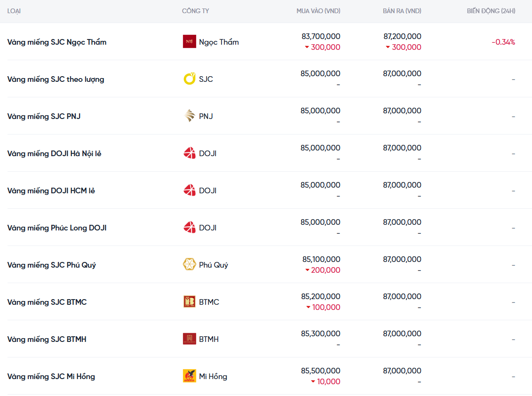Click the PNJ company logo
Screen dimensions: 532x396
[x=189, y=116]
